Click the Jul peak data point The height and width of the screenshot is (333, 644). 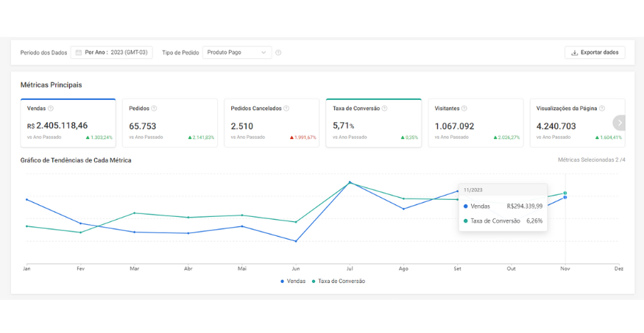[x=350, y=182]
